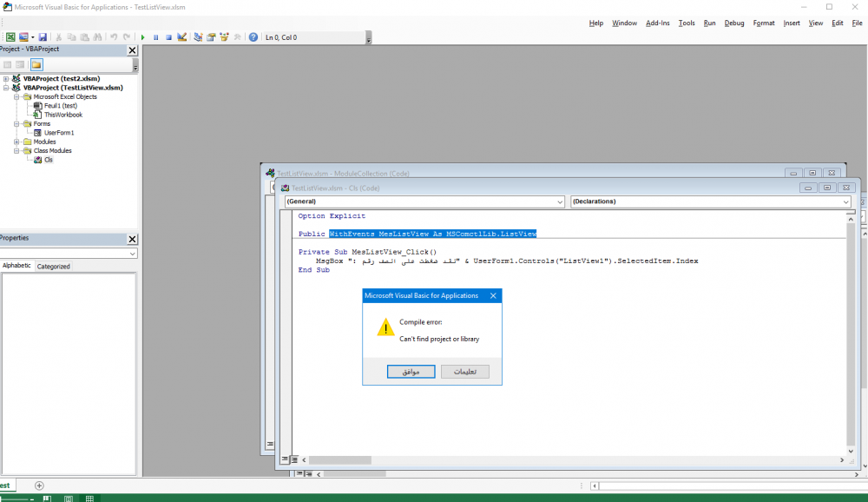
Task: Click the Paste clipboard icon in toolbar
Action: (85, 37)
